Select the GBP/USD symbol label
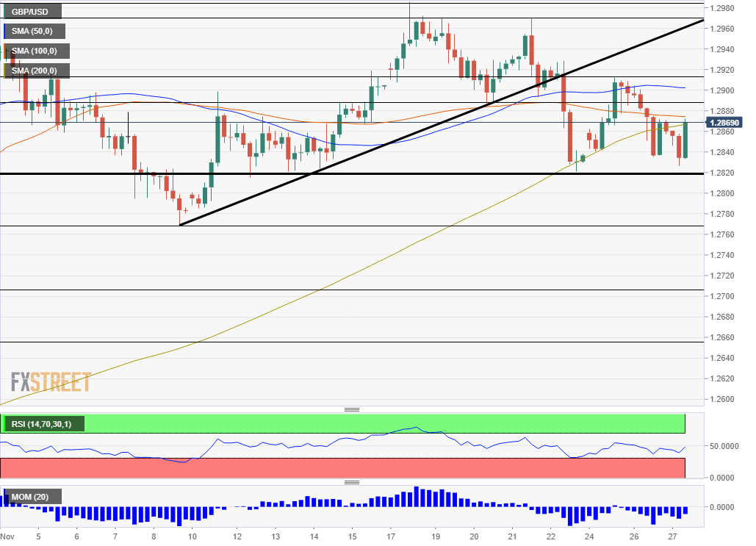The image size is (756, 546). 31,11
